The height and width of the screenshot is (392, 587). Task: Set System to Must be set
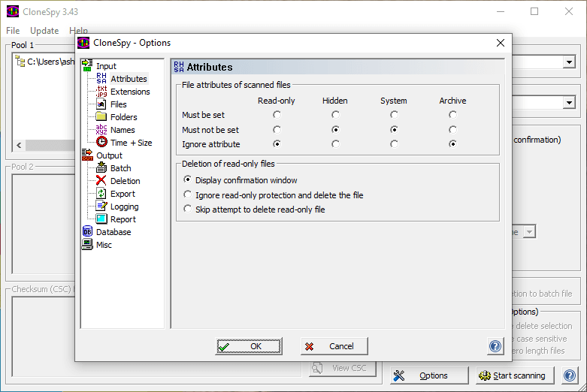[394, 114]
